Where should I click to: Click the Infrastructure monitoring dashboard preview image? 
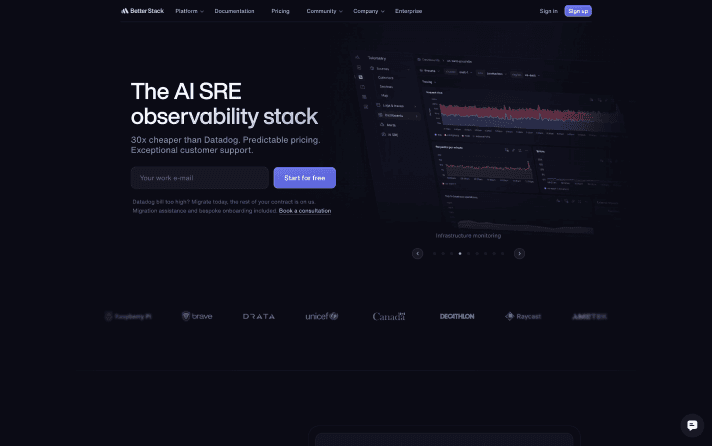pyautogui.click(x=486, y=141)
